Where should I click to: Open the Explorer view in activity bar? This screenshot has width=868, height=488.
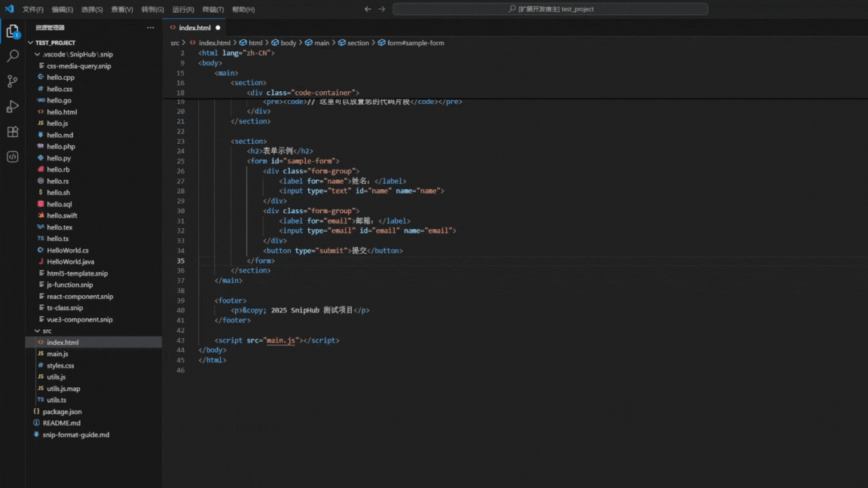tap(12, 31)
